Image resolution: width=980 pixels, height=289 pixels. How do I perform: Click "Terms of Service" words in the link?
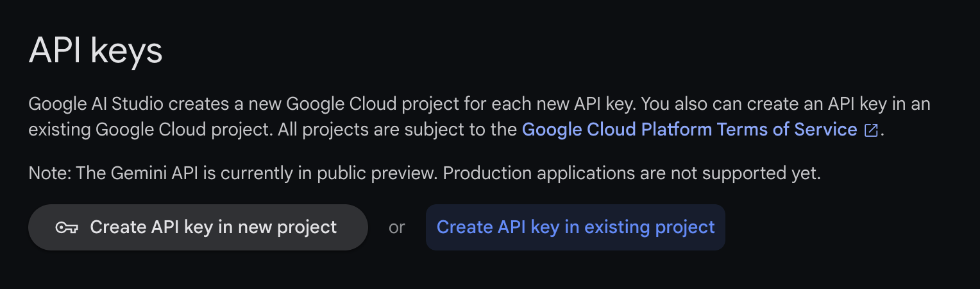click(787, 130)
